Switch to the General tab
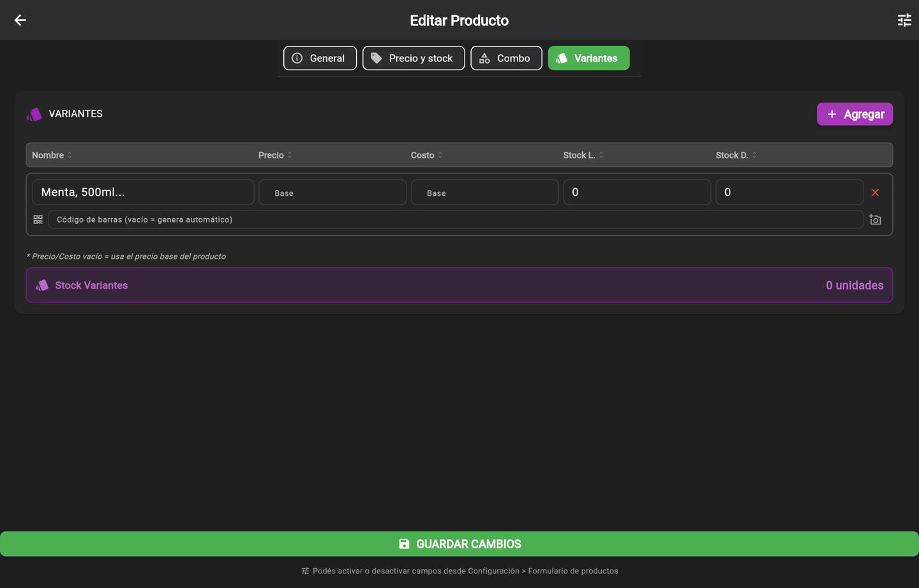 (320, 58)
